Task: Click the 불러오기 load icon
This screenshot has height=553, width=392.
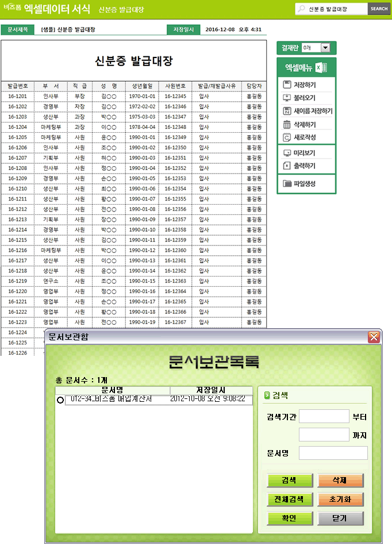Action: tap(287, 98)
